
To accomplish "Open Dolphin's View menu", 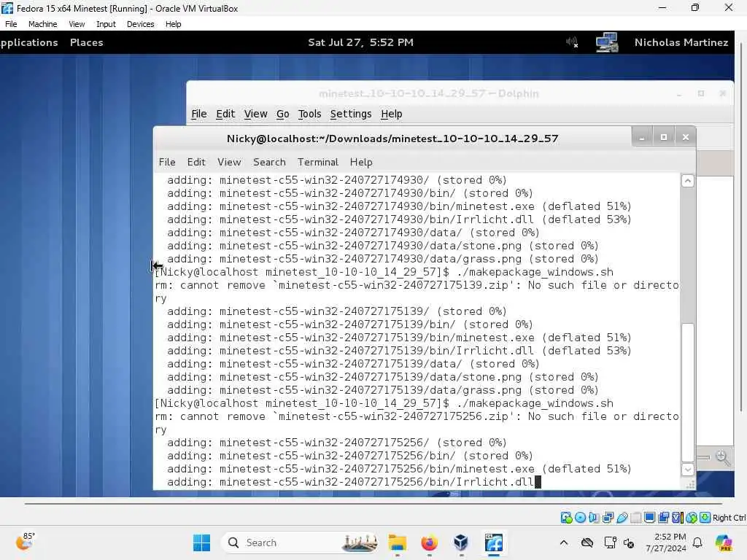I will click(x=255, y=114).
